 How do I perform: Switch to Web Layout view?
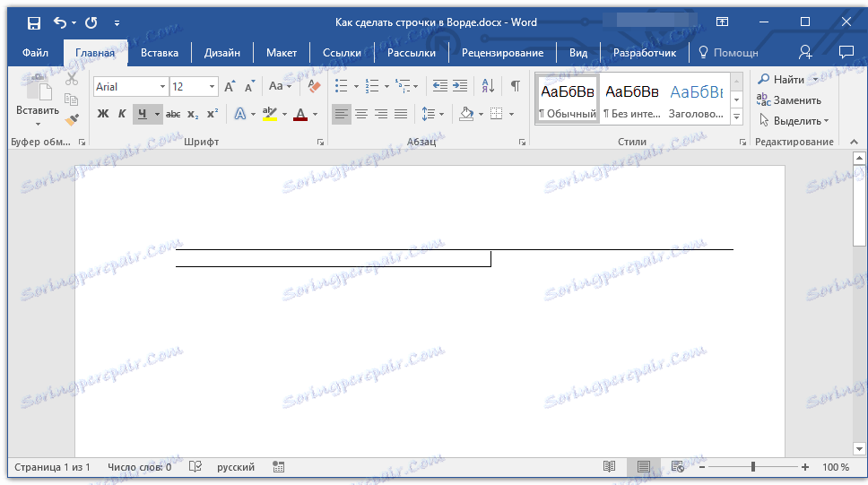[678, 467]
